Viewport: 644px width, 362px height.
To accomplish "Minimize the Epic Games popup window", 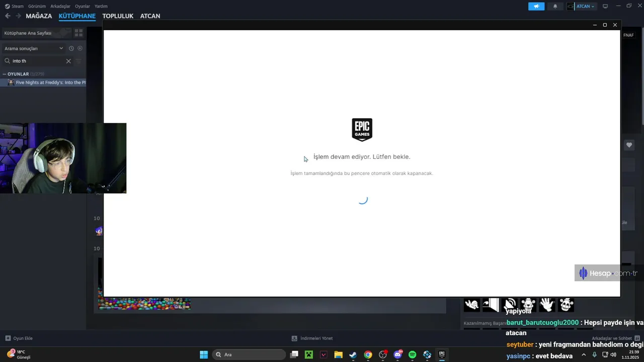I will click(595, 25).
